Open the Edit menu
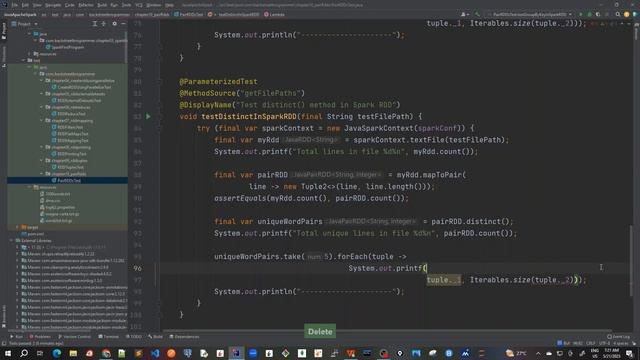The height and width of the screenshot is (360, 640). click(x=25, y=5)
